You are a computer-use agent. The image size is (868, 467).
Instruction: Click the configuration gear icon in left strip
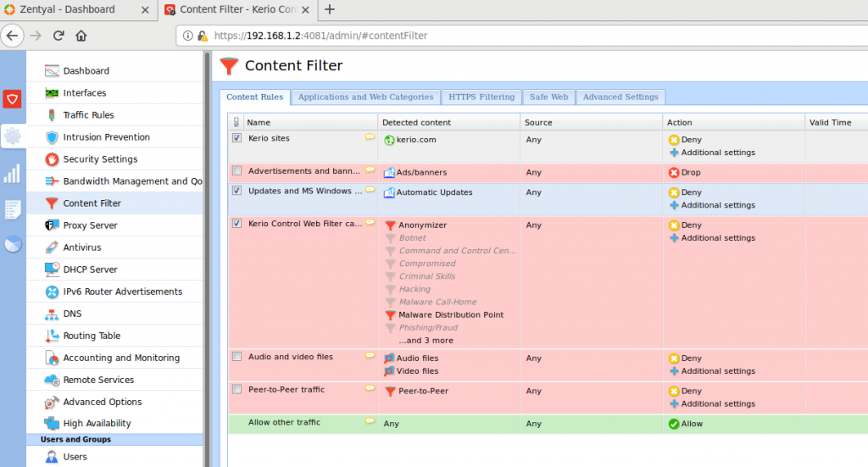(13, 136)
